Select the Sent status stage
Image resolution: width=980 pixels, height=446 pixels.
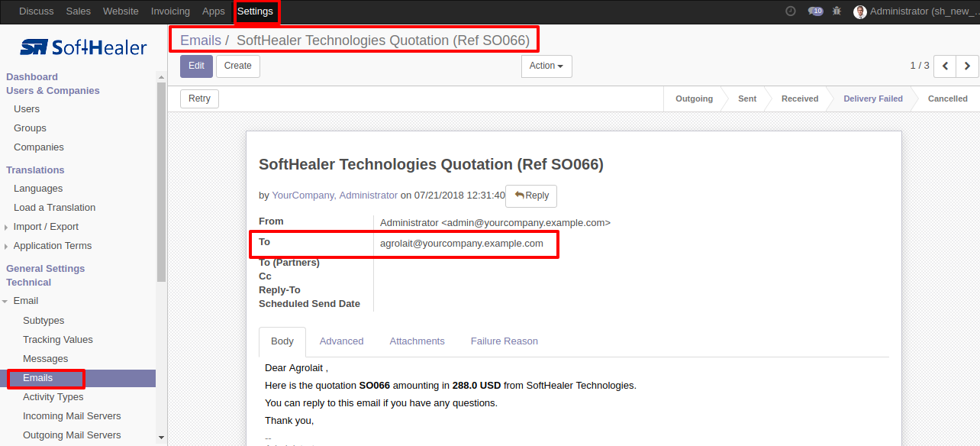(747, 99)
